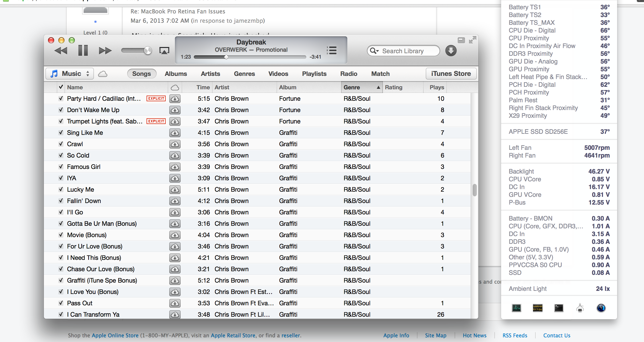This screenshot has width=644, height=342.
Task: Open the Music library source dropdown
Action: [70, 74]
